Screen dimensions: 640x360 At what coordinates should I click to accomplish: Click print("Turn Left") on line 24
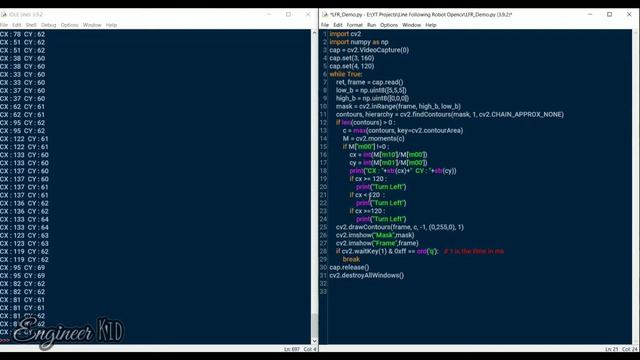point(381,219)
